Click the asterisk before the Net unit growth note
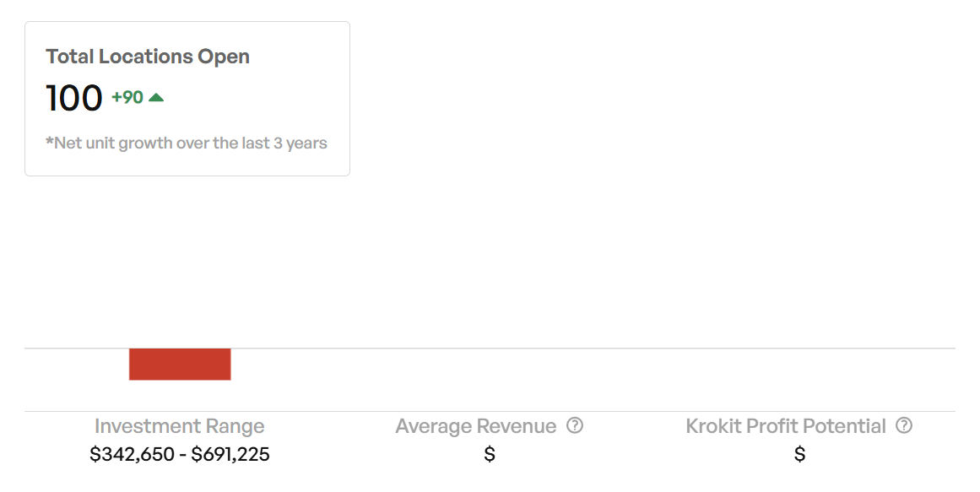This screenshot has height=492, width=980. tap(49, 141)
